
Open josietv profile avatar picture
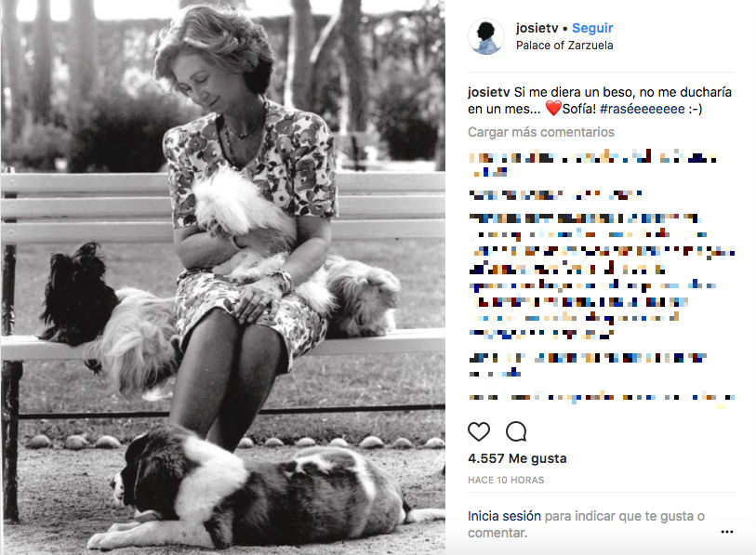click(x=486, y=36)
